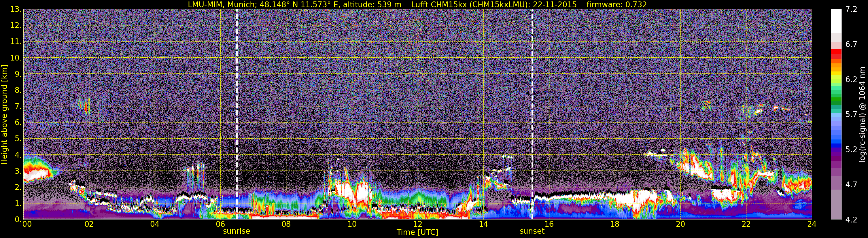Click the '10.' tick on the height axis
Image resolution: width=868 pixels, height=238 pixels.
coord(16,58)
